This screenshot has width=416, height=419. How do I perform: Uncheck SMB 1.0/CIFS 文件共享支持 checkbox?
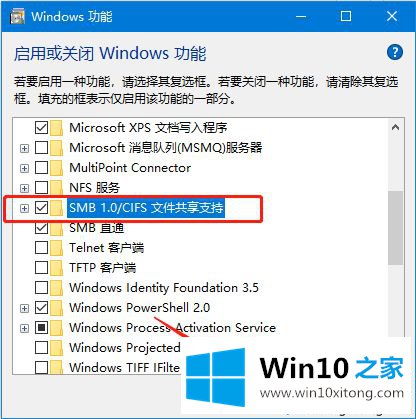[41, 208]
